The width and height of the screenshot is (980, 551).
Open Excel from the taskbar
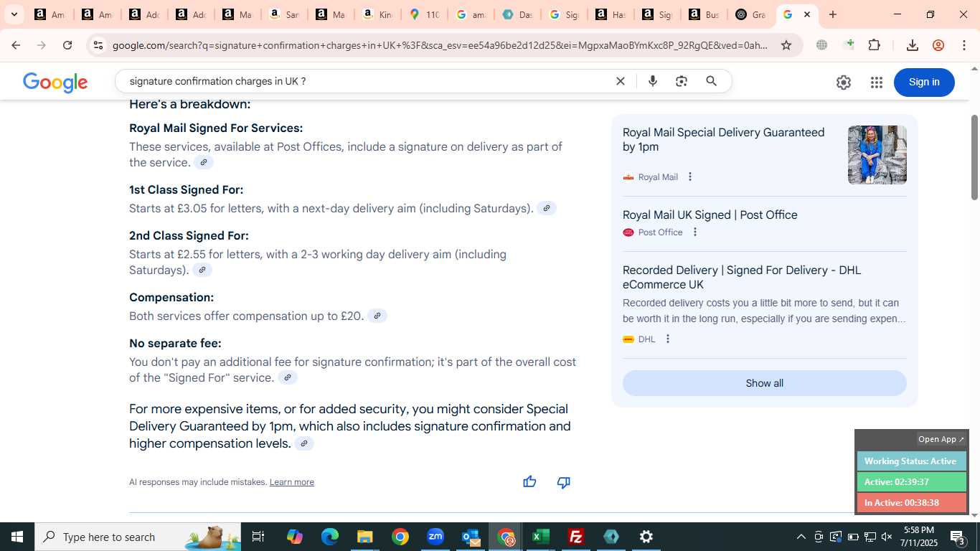(541, 537)
